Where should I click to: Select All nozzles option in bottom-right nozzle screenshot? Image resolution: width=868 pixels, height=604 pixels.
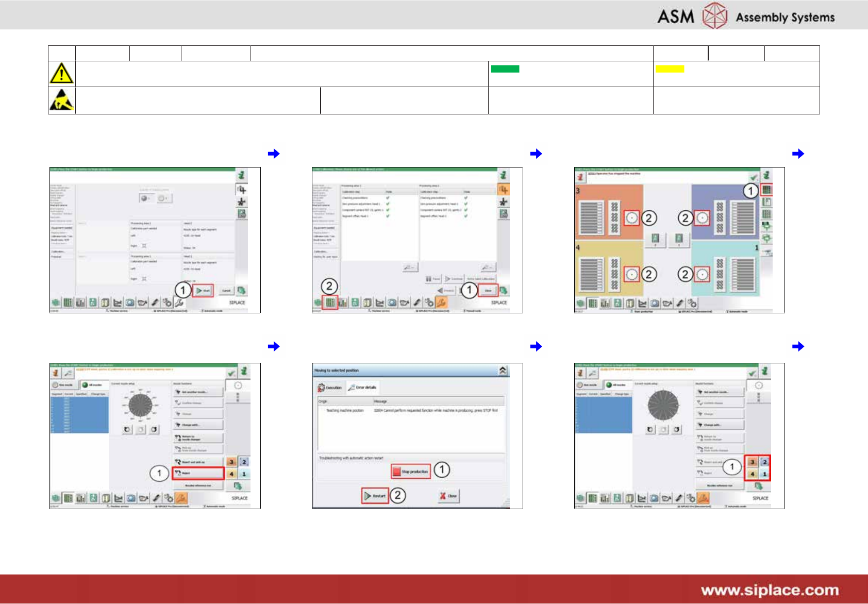click(x=617, y=385)
